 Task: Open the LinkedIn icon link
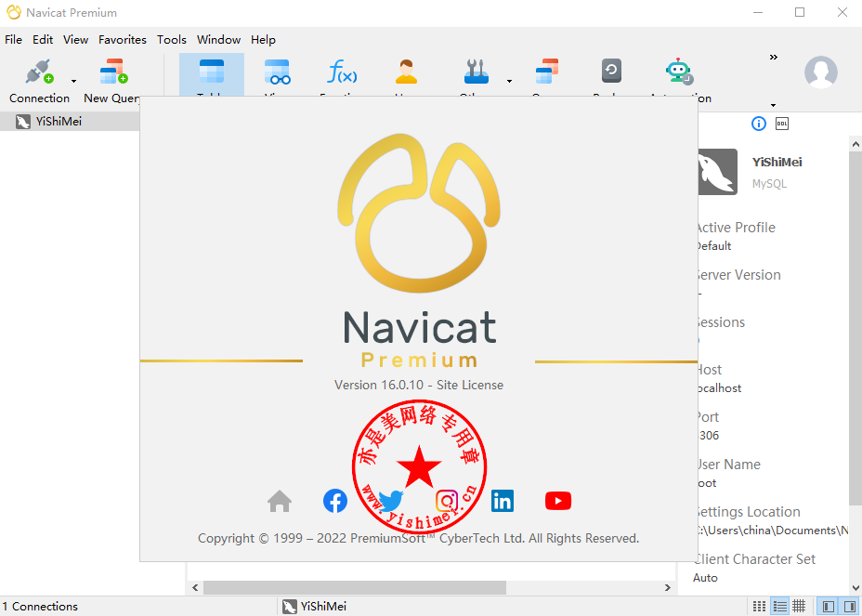point(503,501)
